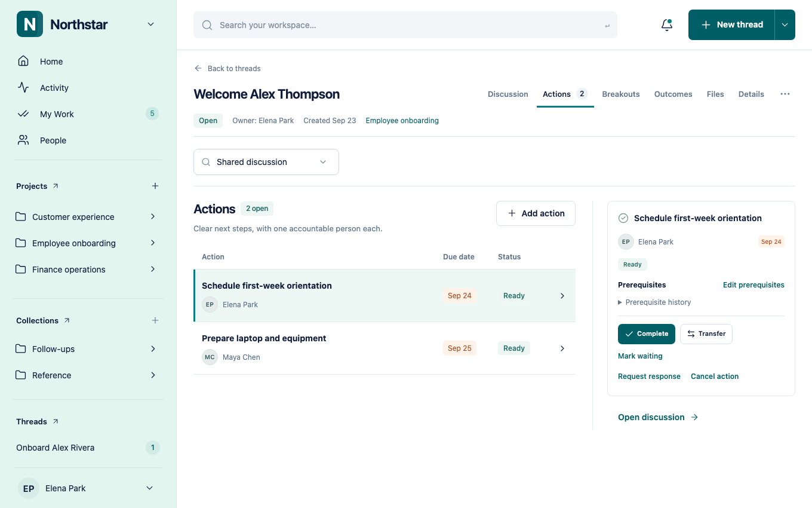Click the Home icon in sidebar

point(23,62)
